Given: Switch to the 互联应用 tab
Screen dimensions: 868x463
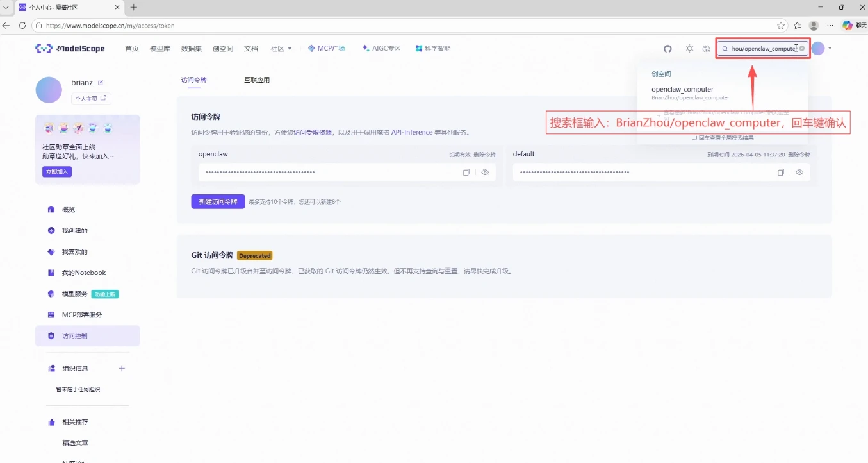Looking at the screenshot, I should click(x=256, y=80).
